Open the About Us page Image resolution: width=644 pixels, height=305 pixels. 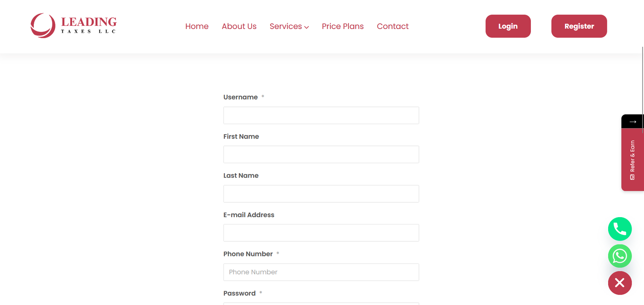239,26
